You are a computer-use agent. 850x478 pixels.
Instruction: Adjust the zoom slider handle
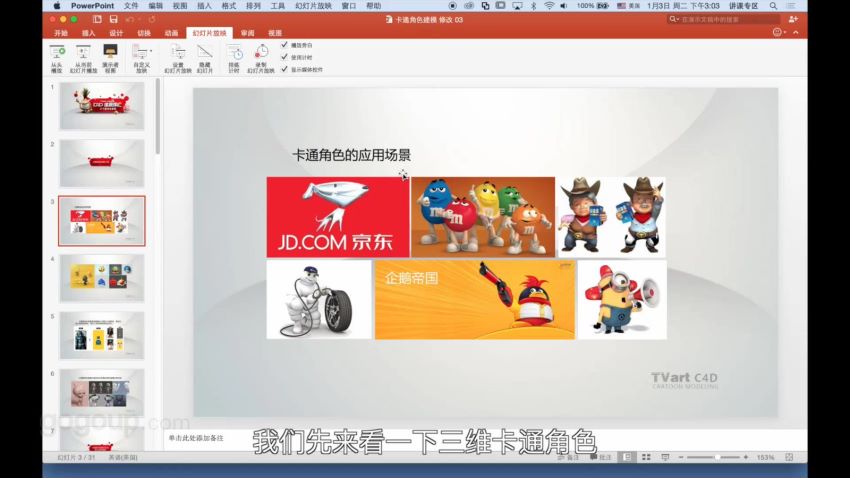(x=717, y=457)
